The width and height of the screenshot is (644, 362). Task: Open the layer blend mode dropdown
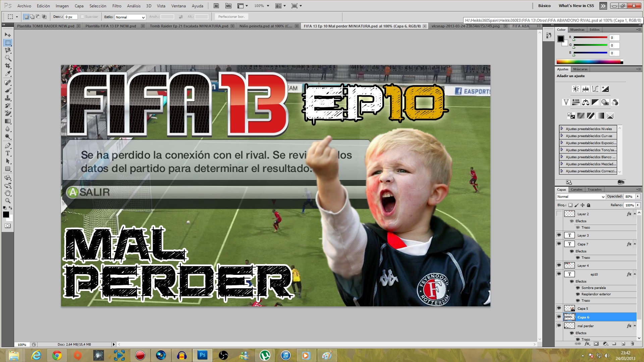point(581,197)
